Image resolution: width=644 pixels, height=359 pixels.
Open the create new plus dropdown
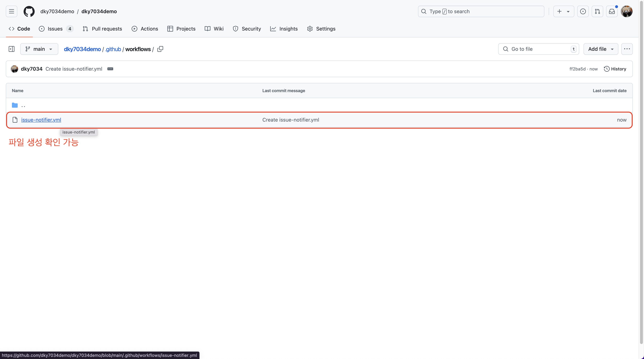click(x=563, y=11)
